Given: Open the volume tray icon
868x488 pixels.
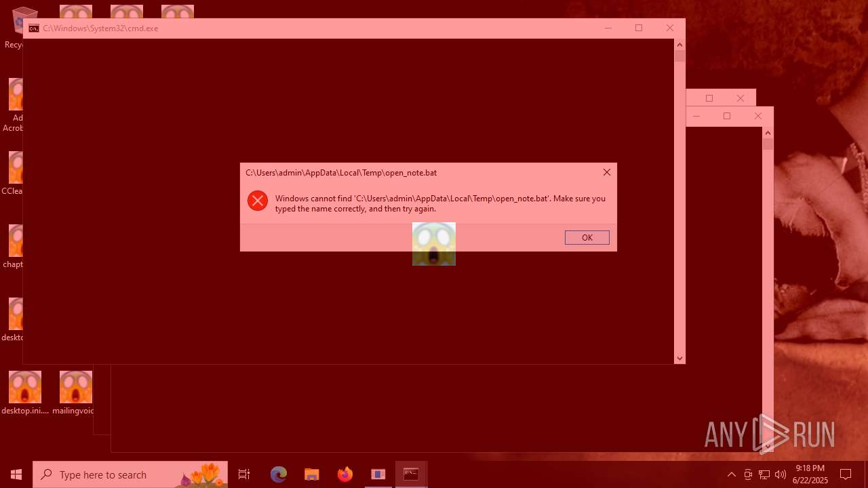Looking at the screenshot, I should coord(781,474).
